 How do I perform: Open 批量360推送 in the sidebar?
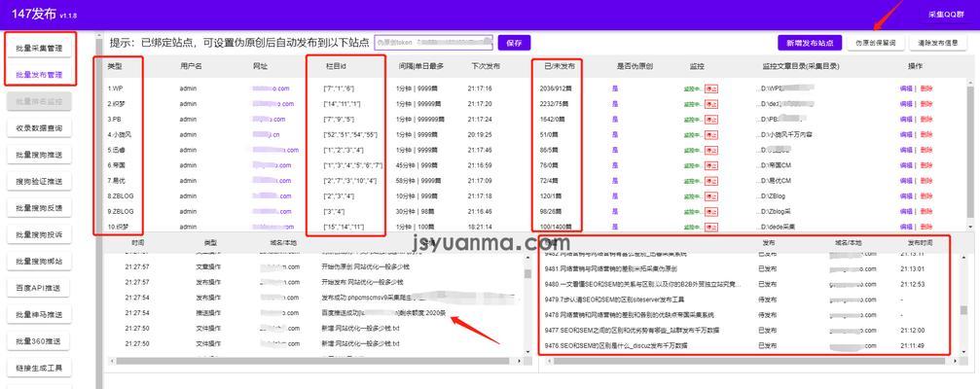(x=39, y=341)
